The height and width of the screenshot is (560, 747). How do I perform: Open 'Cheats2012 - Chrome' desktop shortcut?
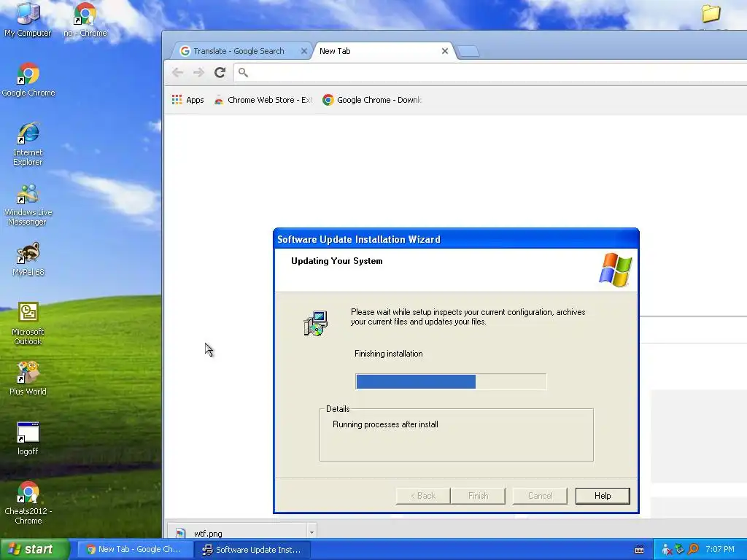pyautogui.click(x=28, y=503)
